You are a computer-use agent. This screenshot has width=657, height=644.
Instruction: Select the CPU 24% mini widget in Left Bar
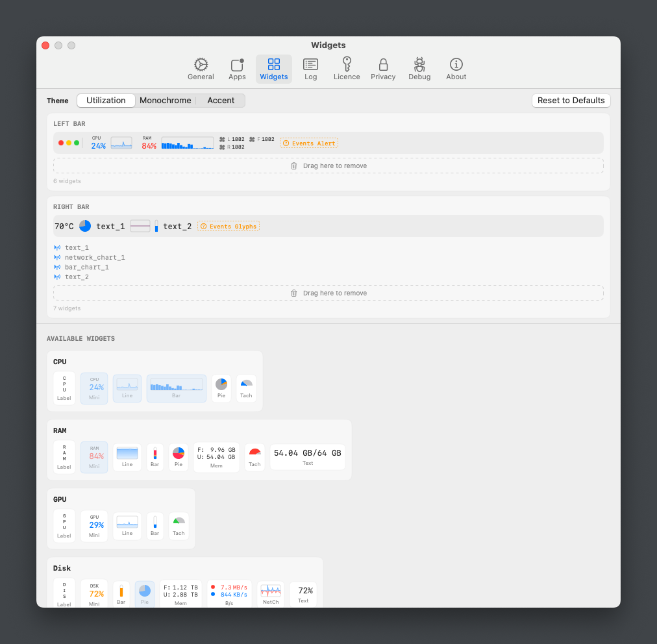point(99,143)
